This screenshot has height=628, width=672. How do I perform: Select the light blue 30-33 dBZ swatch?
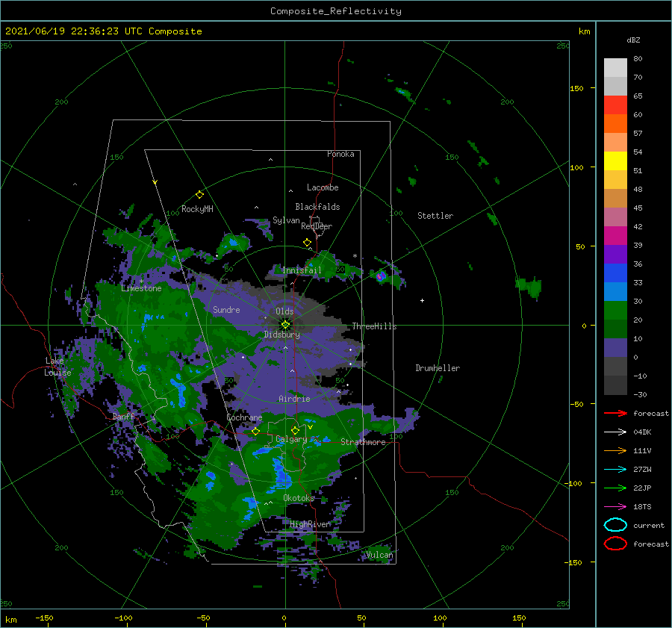click(615, 292)
